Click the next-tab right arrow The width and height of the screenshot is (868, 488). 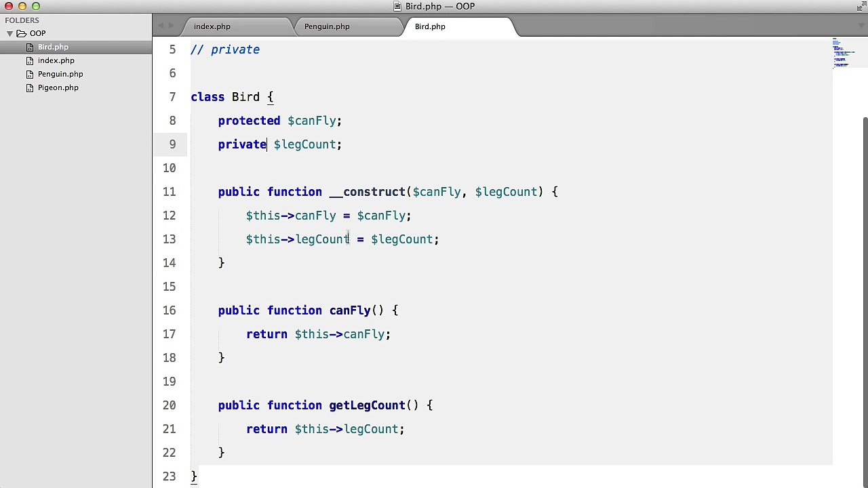point(172,26)
